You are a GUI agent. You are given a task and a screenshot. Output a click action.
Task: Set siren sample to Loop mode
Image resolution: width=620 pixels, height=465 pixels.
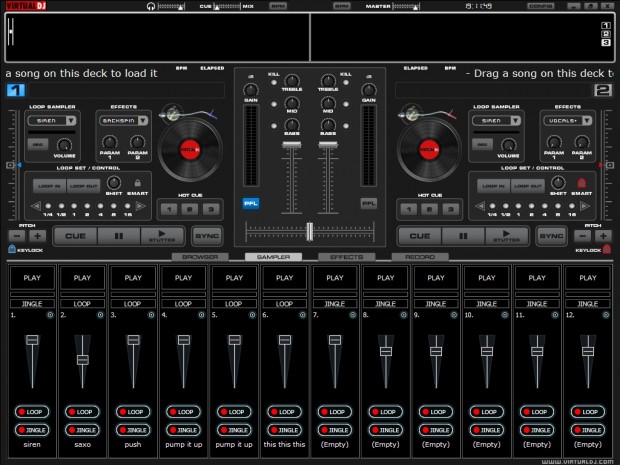coord(32,412)
